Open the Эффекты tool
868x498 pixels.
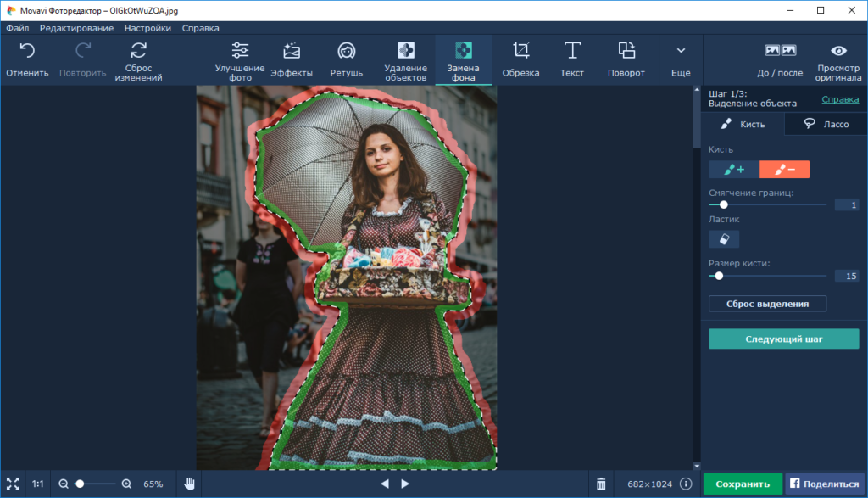click(292, 51)
